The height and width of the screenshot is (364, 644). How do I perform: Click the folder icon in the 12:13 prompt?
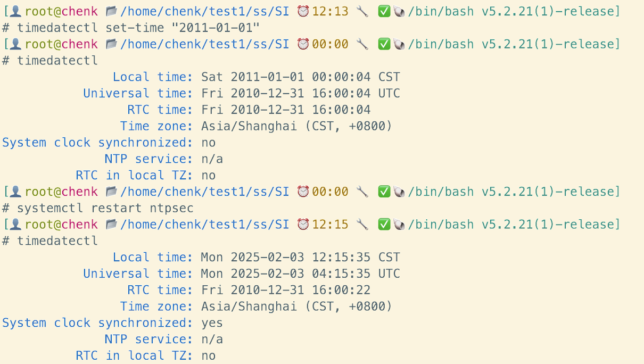click(112, 11)
